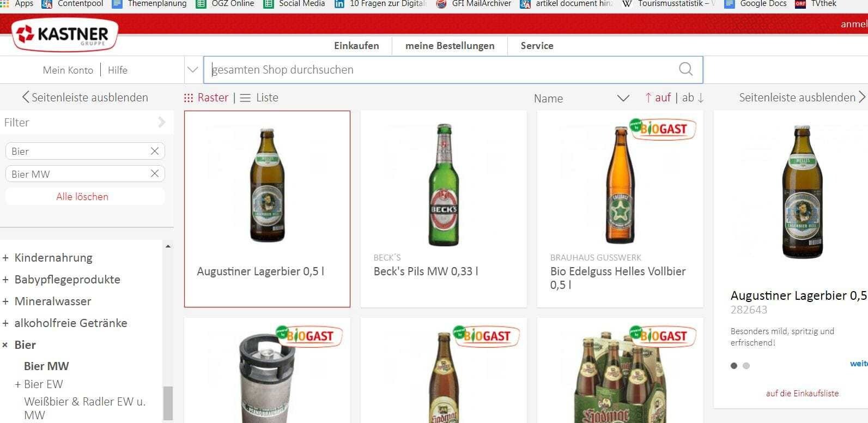Click Beck's Pils MW 0,33 l title
Image resolution: width=868 pixels, height=423 pixels.
click(x=426, y=271)
